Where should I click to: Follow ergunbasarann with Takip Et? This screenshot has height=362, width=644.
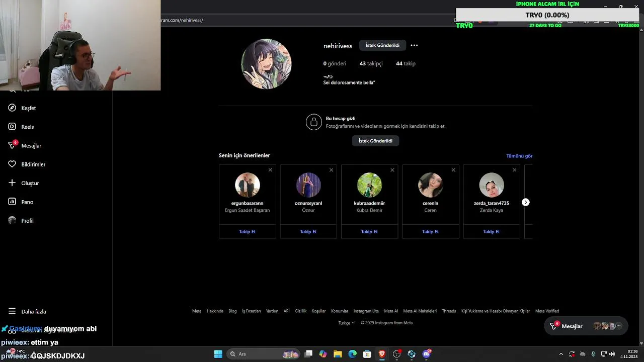pyautogui.click(x=247, y=232)
